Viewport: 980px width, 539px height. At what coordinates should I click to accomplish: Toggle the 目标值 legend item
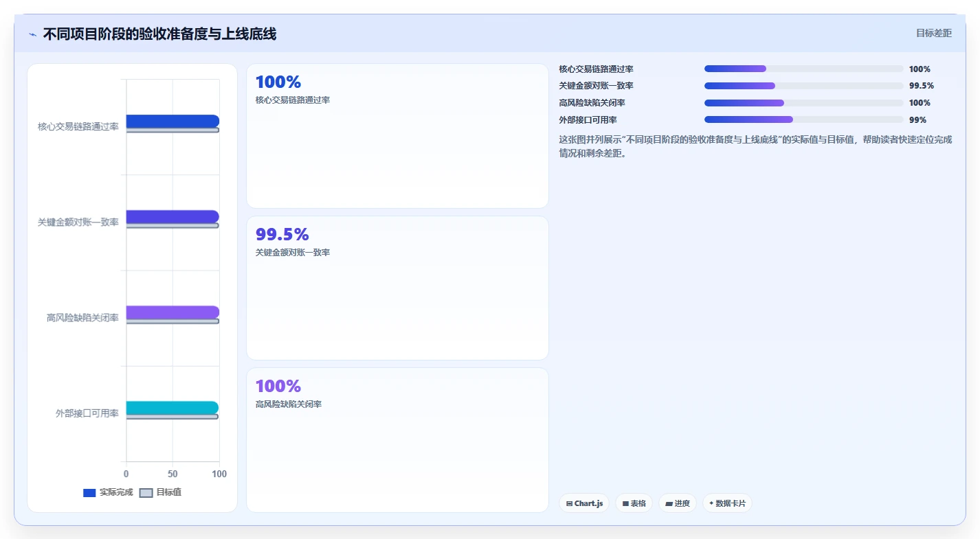pyautogui.click(x=160, y=492)
